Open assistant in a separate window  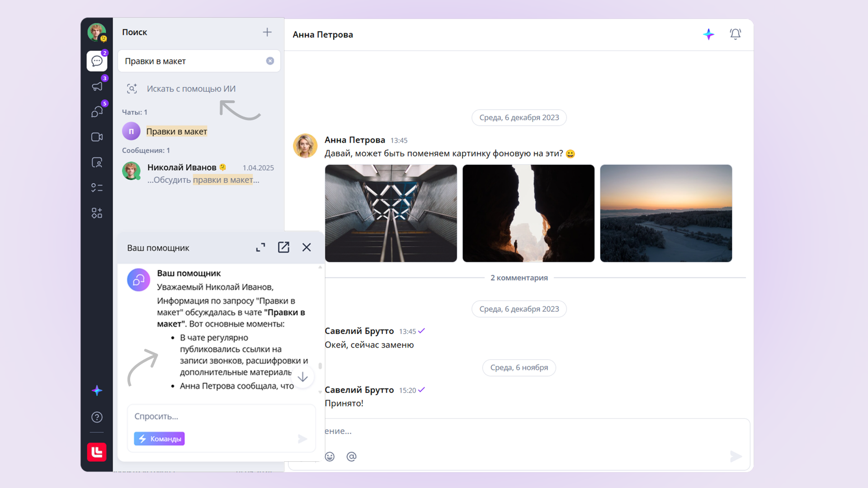283,248
